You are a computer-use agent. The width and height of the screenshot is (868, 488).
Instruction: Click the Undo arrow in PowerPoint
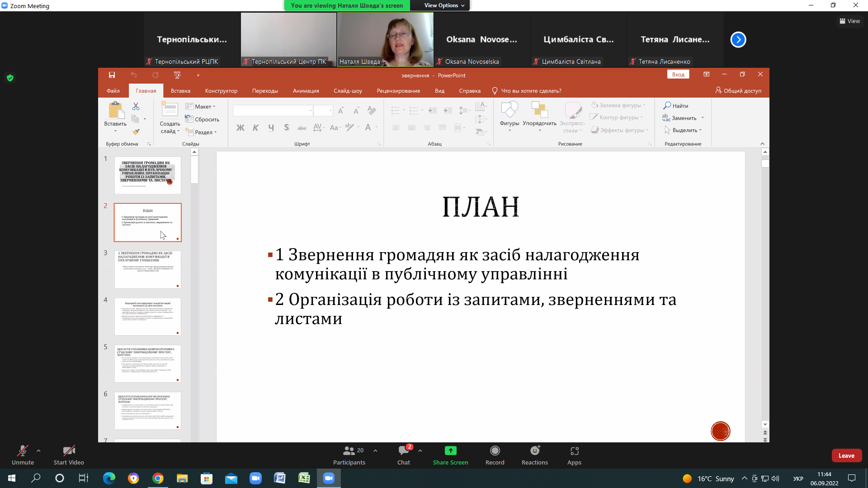[133, 75]
